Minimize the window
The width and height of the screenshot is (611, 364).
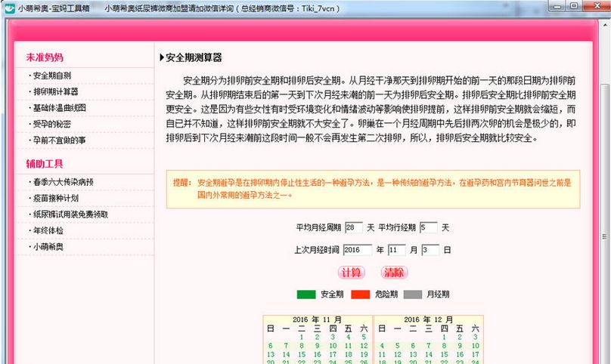point(557,6)
